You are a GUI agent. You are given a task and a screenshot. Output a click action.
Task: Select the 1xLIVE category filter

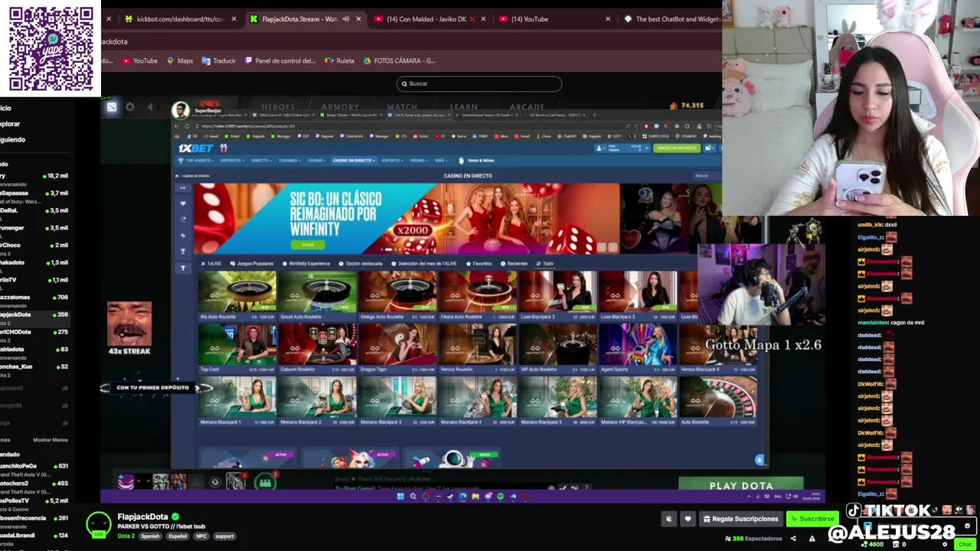[x=211, y=263]
